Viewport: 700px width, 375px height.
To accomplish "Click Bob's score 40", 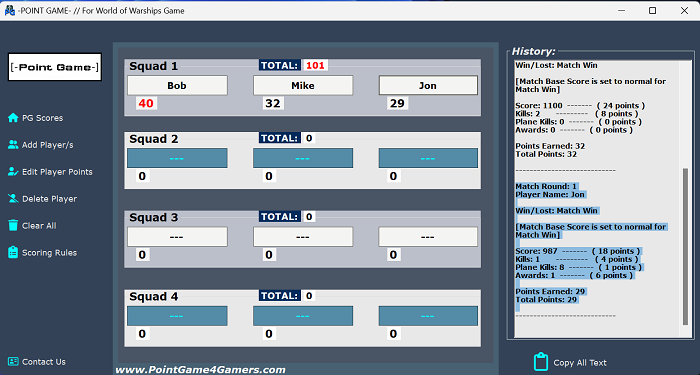I will [x=146, y=103].
